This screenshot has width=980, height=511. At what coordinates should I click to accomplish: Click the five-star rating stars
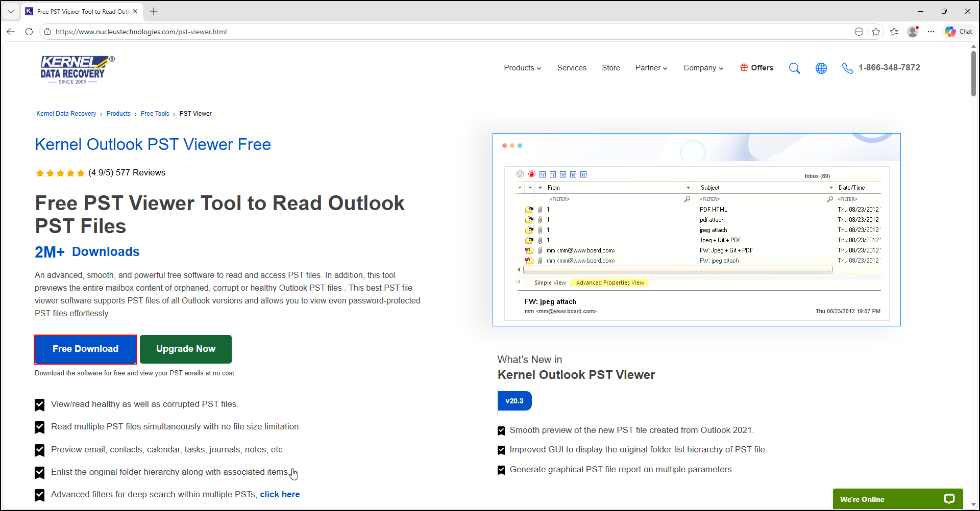point(60,173)
